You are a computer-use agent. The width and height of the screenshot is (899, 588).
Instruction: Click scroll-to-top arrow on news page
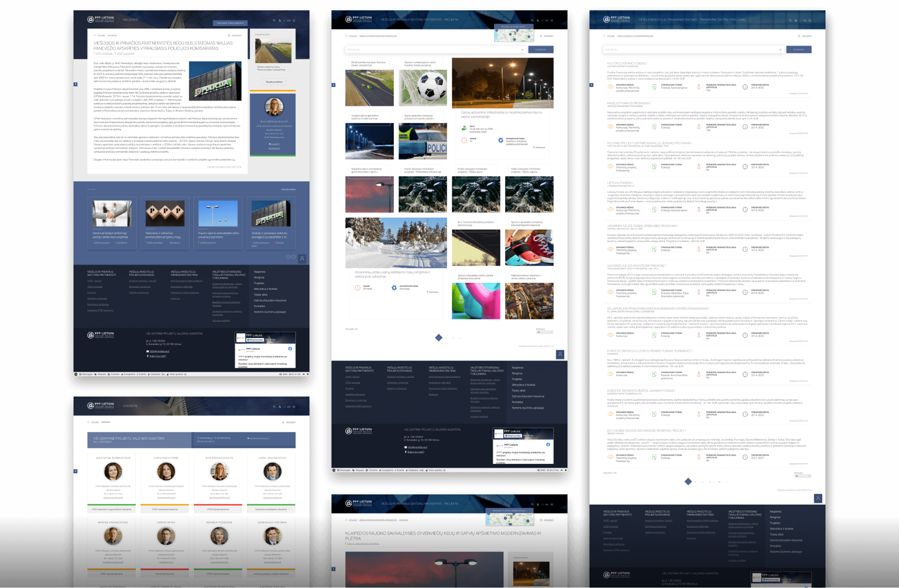[302, 258]
